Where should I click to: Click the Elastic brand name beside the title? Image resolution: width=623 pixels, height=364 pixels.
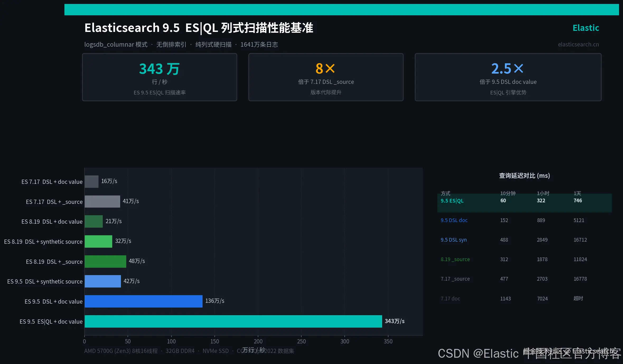pyautogui.click(x=586, y=28)
